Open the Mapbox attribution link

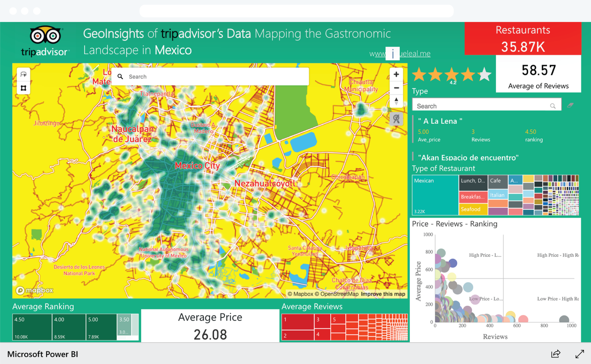pos(300,294)
